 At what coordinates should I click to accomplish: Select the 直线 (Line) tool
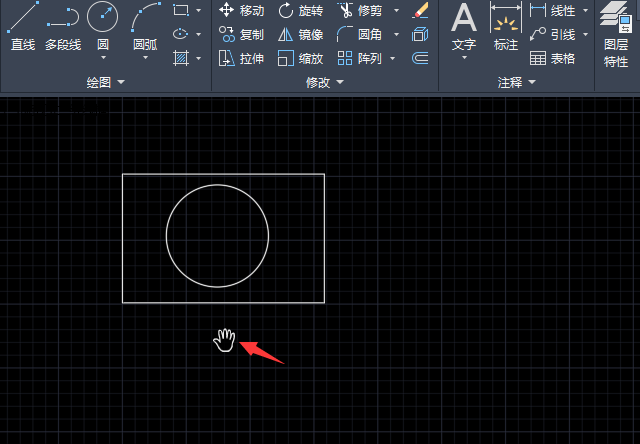[23, 26]
